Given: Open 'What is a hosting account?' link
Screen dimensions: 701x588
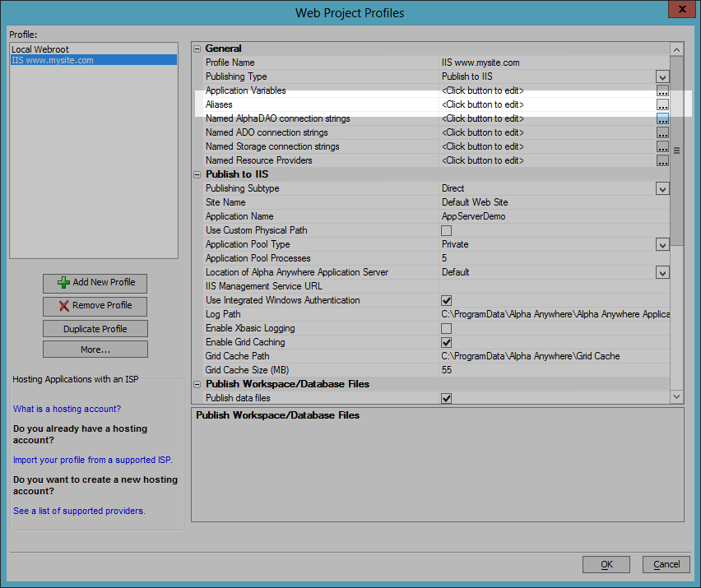Looking at the screenshot, I should click(x=67, y=409).
